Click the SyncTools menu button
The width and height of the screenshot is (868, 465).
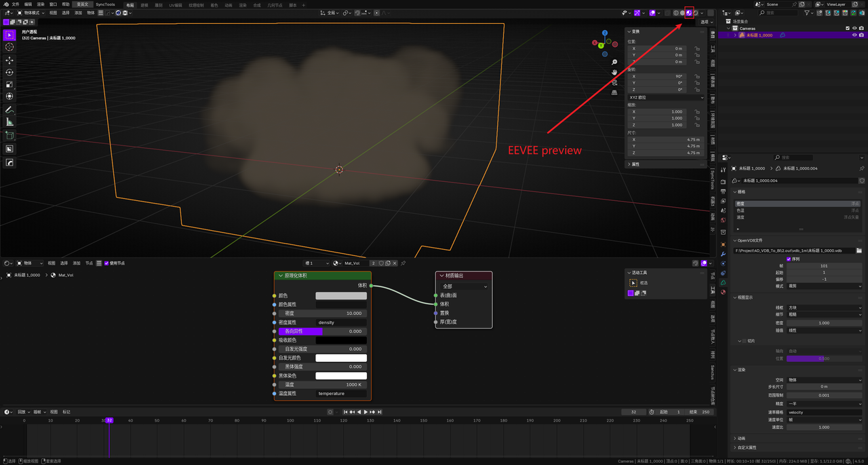(x=105, y=4)
